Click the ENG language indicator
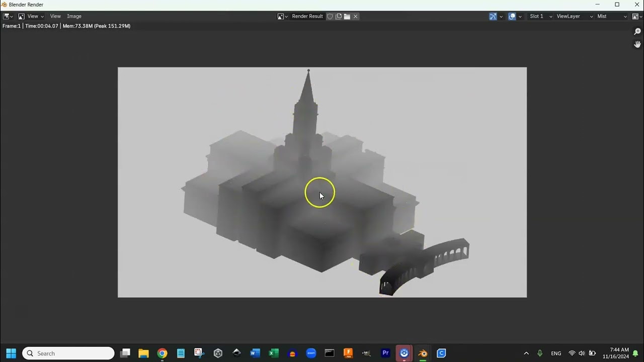 556,353
